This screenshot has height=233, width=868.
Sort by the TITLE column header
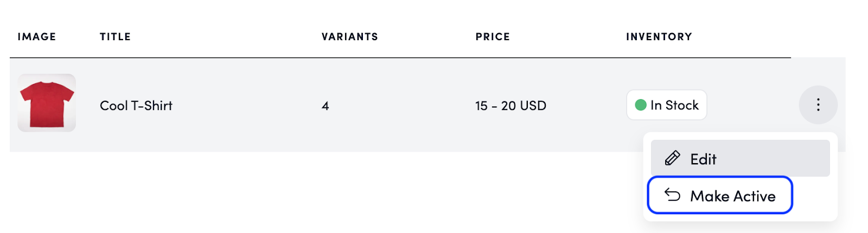pyautogui.click(x=115, y=37)
